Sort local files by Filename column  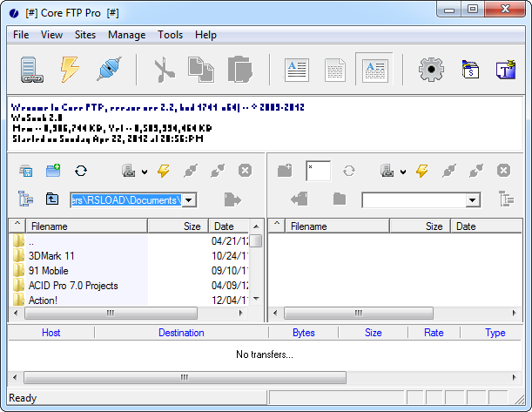[x=86, y=226]
